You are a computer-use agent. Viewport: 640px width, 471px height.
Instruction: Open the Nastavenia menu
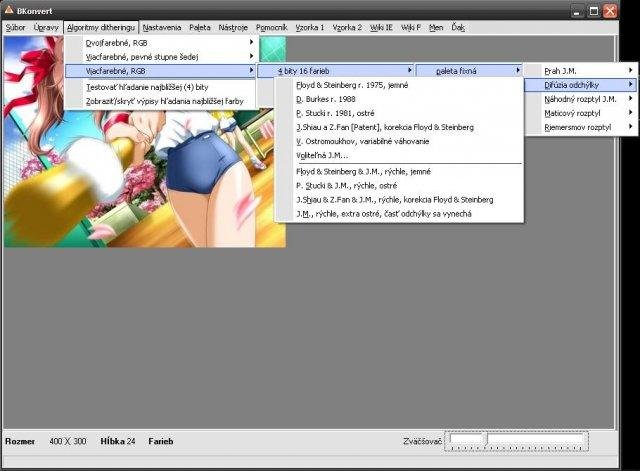(162, 27)
